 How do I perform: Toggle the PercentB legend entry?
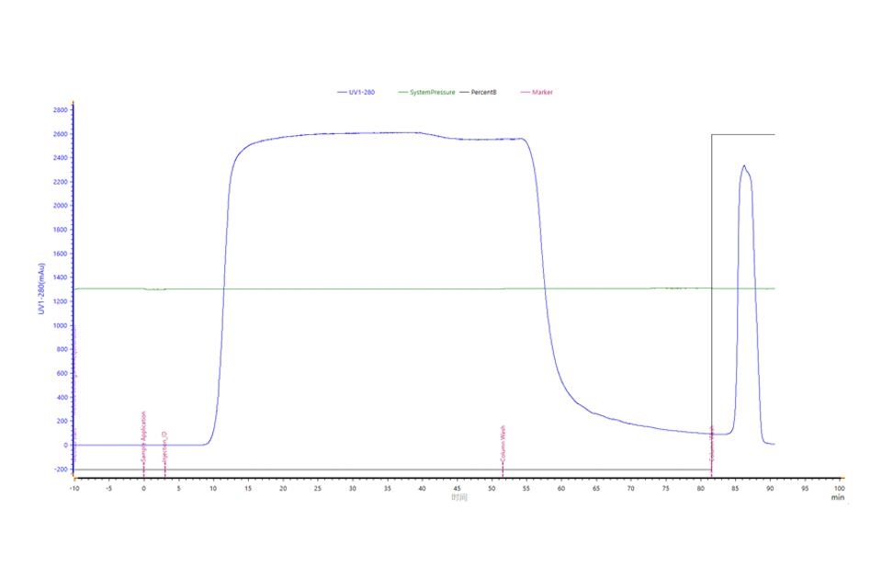click(x=483, y=92)
